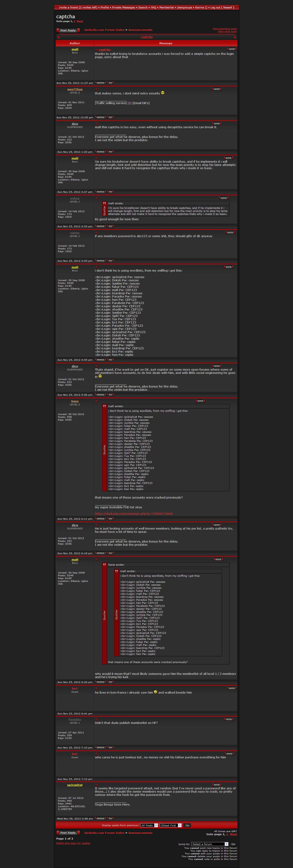Expand the Oldest First sort dropdown
The width and height of the screenshot is (293, 868).
(171, 825)
